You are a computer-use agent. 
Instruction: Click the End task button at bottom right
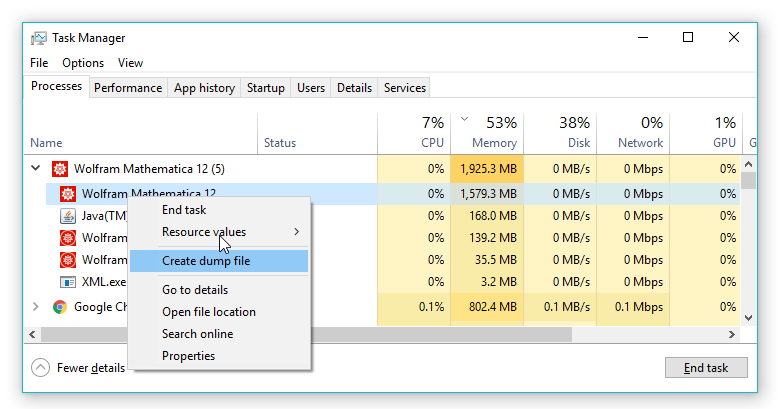coord(706,368)
